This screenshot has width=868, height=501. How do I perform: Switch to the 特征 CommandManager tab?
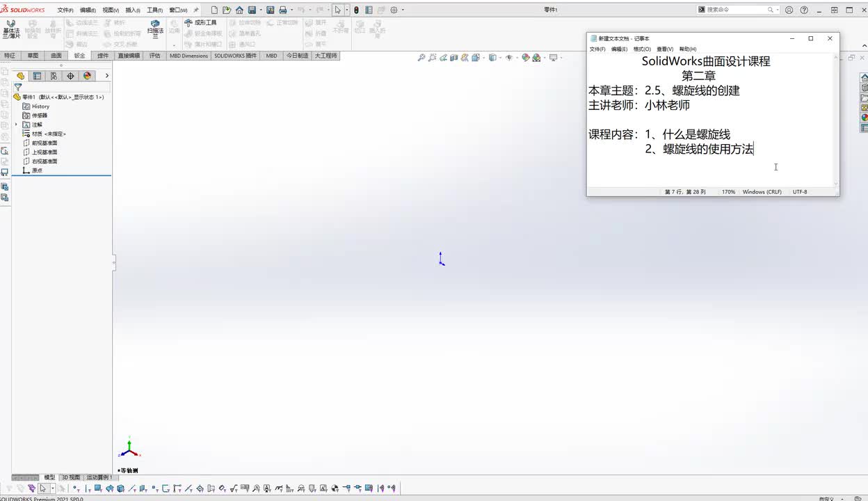(x=10, y=56)
